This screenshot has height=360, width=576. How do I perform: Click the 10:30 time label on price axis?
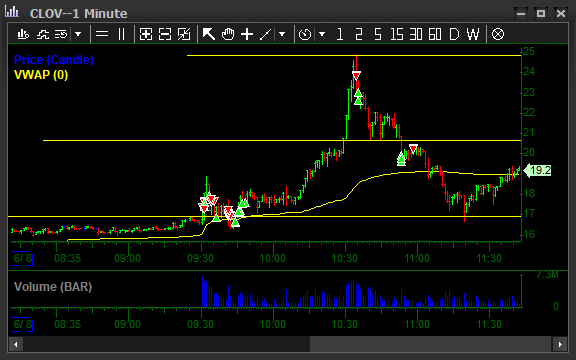coord(345,258)
